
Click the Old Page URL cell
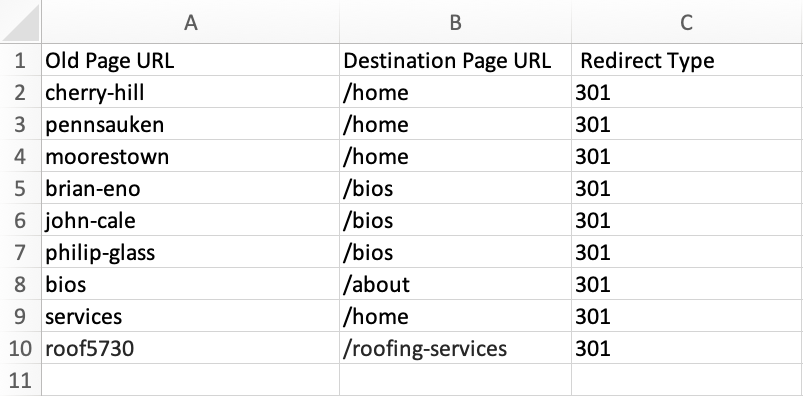tap(191, 60)
